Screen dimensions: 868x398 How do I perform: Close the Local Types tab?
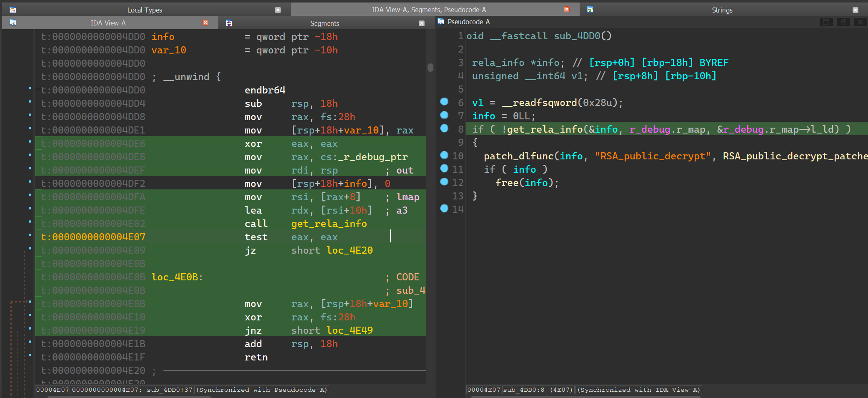coord(278,10)
